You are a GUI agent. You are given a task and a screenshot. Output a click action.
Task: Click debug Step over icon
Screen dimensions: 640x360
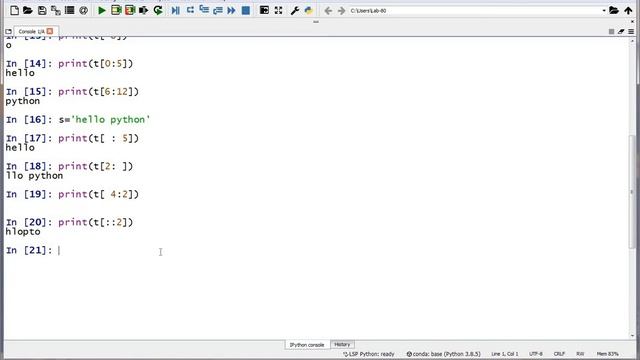click(x=190, y=11)
